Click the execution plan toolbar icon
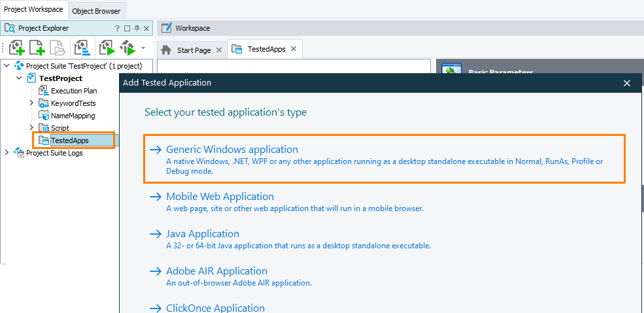Viewport: 644px width, 313px height. [82, 48]
